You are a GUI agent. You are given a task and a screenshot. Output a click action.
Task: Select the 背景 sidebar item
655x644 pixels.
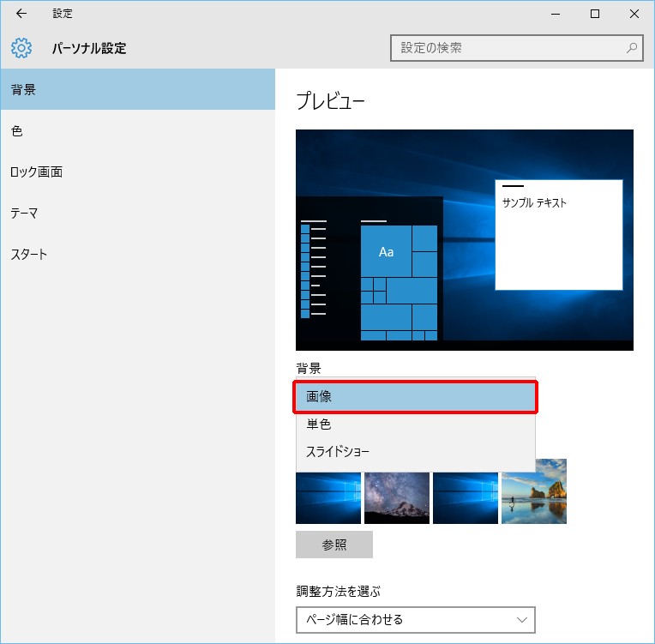(137, 89)
